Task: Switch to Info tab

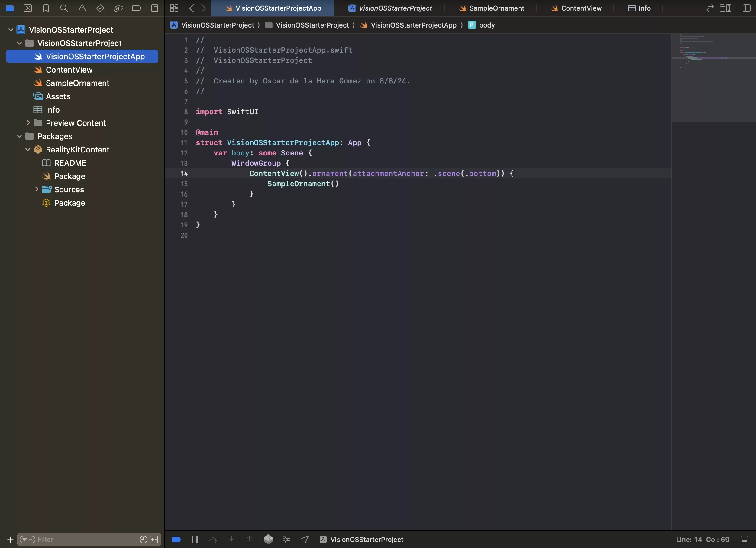Action: click(639, 8)
